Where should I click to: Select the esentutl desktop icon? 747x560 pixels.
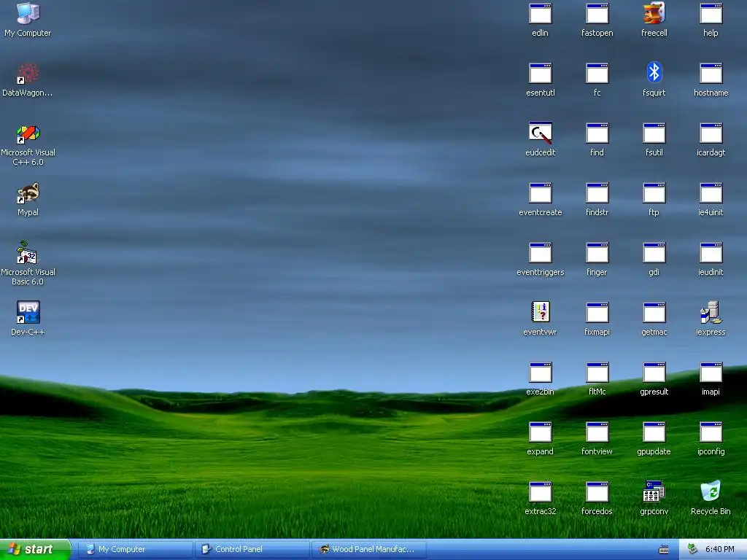(x=541, y=74)
